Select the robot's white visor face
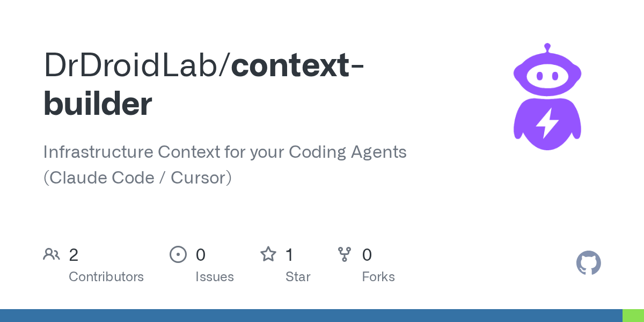This screenshot has height=322, width=644. [x=547, y=77]
